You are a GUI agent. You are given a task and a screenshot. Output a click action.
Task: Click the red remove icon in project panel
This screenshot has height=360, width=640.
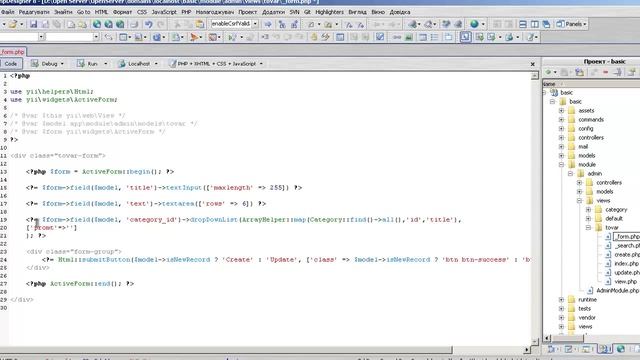(x=606, y=72)
